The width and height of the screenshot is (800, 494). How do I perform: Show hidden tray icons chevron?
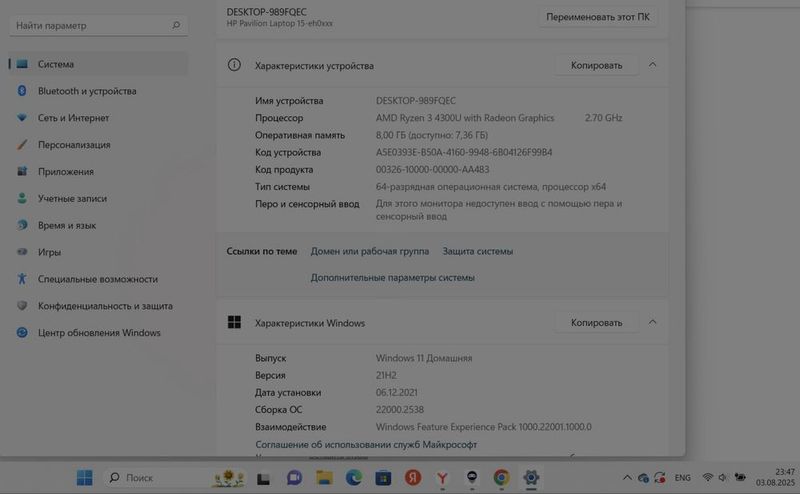coord(627,478)
